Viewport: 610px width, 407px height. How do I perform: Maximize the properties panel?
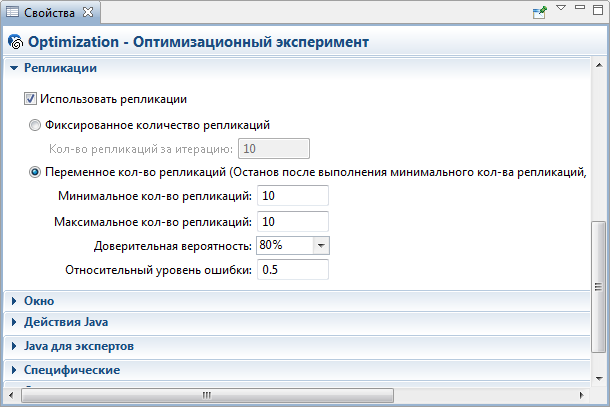[x=598, y=10]
